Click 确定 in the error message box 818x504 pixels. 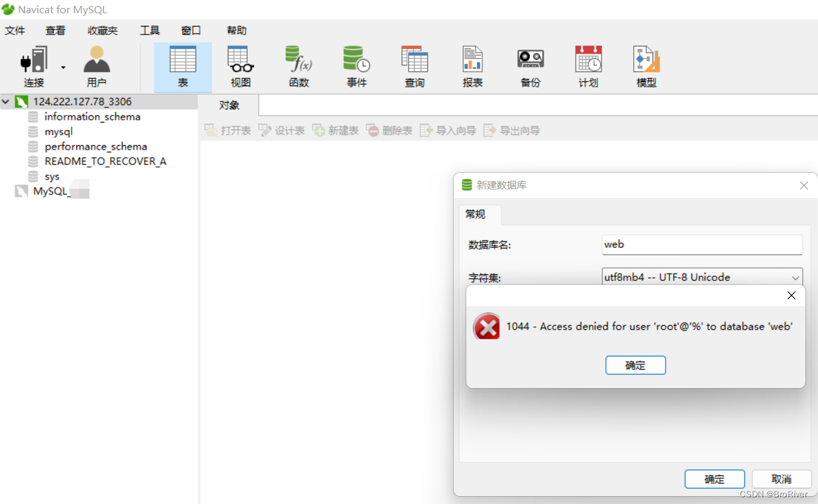click(635, 366)
